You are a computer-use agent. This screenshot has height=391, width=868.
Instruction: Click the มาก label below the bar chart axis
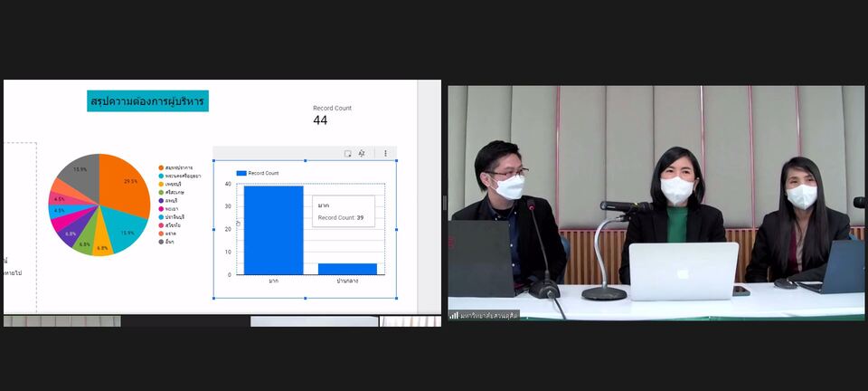(273, 281)
